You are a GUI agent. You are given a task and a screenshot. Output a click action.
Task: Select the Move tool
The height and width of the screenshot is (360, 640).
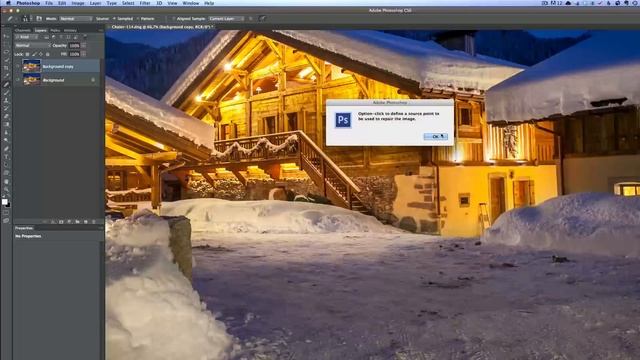point(6,36)
